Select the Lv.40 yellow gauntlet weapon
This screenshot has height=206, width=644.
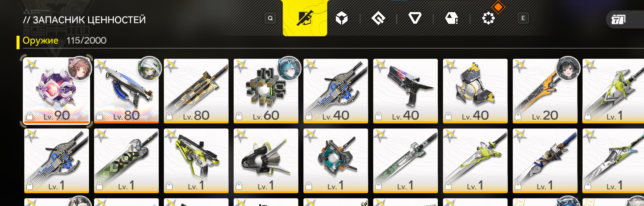(475, 91)
